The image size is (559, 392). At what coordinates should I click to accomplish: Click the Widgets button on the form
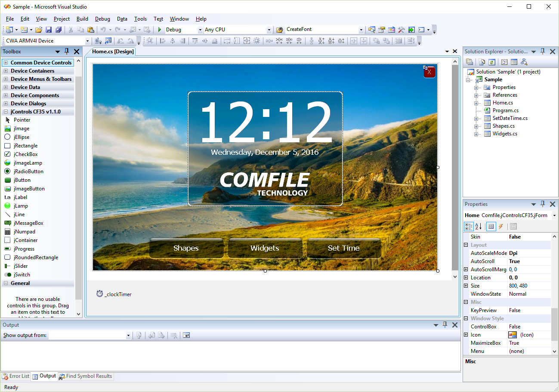coord(265,248)
